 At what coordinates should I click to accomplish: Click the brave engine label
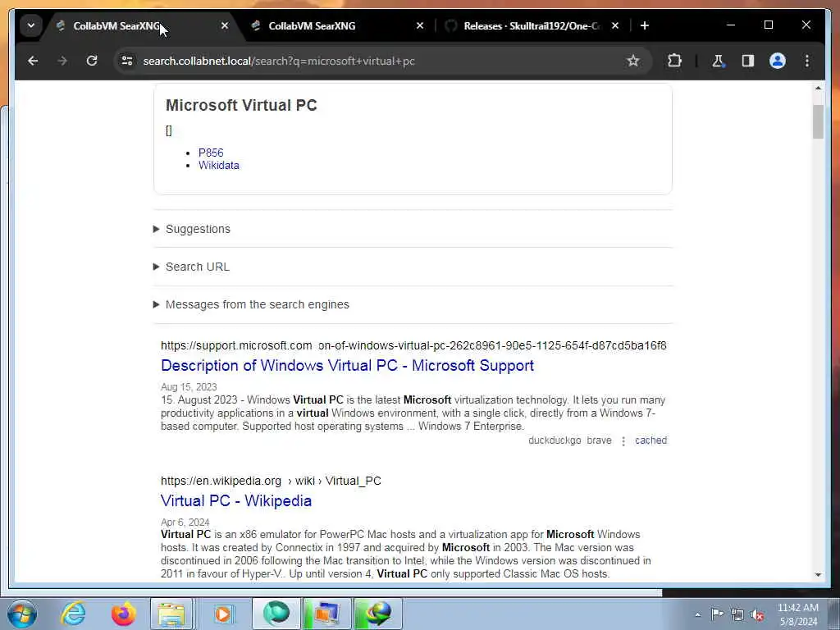(599, 441)
